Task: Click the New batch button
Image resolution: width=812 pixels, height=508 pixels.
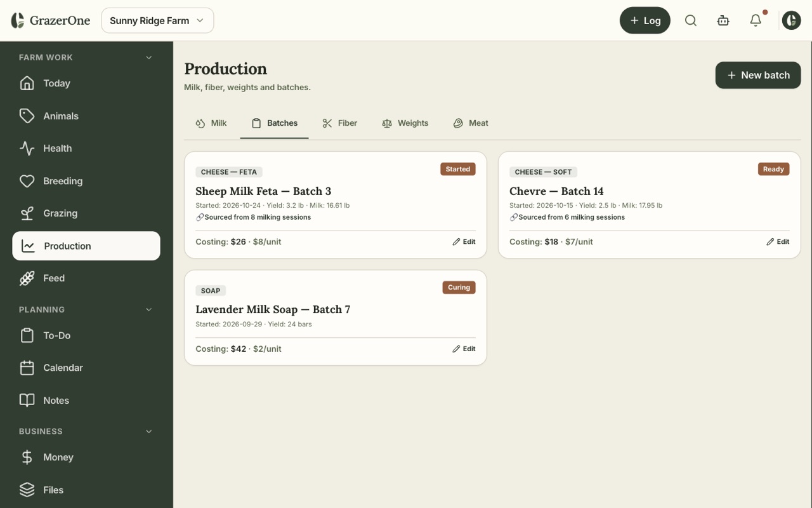Action: [x=758, y=75]
